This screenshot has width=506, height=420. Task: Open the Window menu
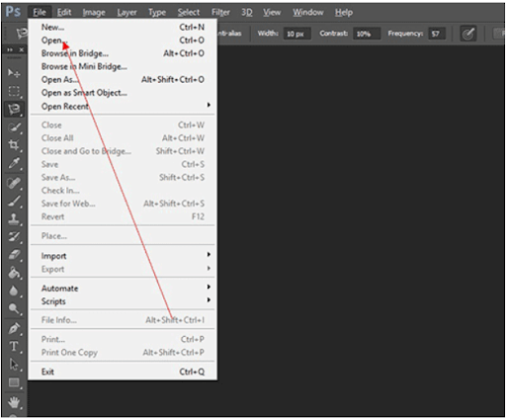[x=308, y=13]
